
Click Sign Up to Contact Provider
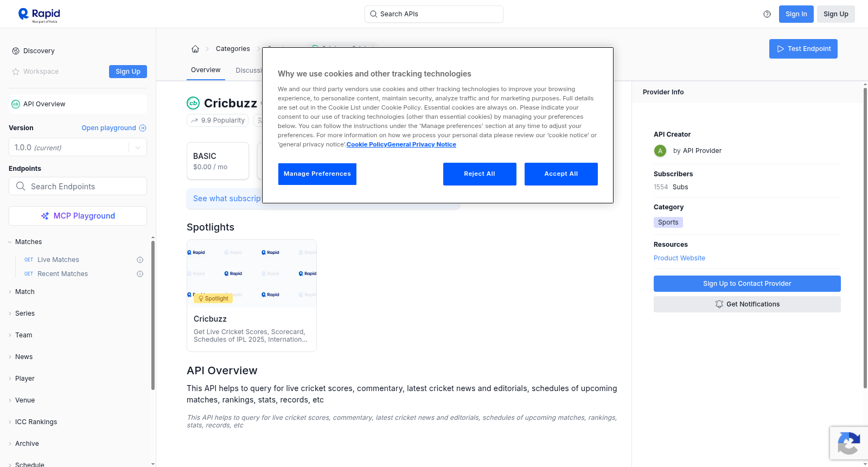click(747, 284)
